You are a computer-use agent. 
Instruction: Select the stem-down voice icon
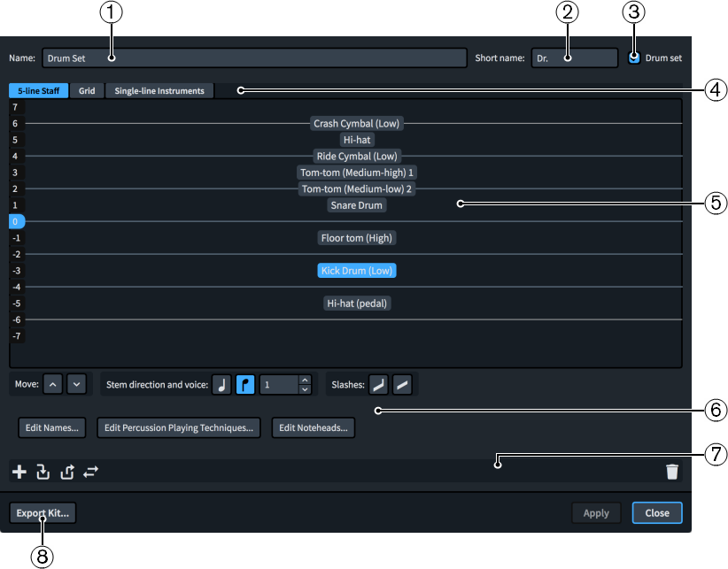coord(245,384)
